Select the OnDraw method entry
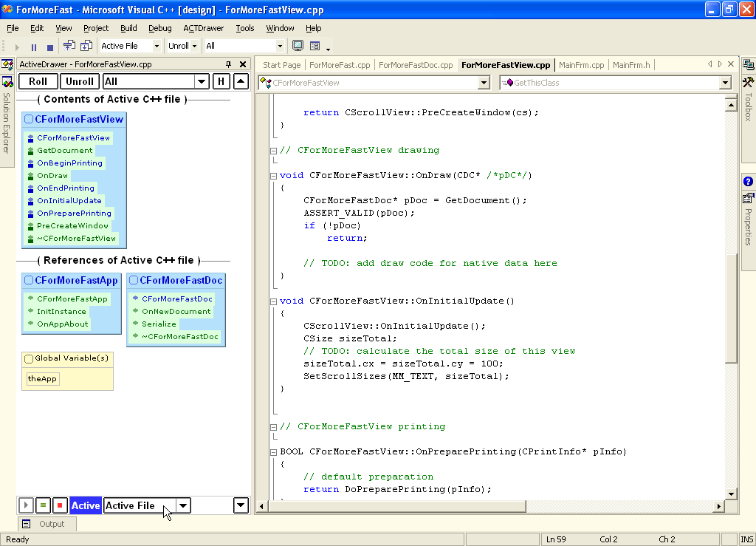Screen dimensions: 756x546 tap(52, 176)
